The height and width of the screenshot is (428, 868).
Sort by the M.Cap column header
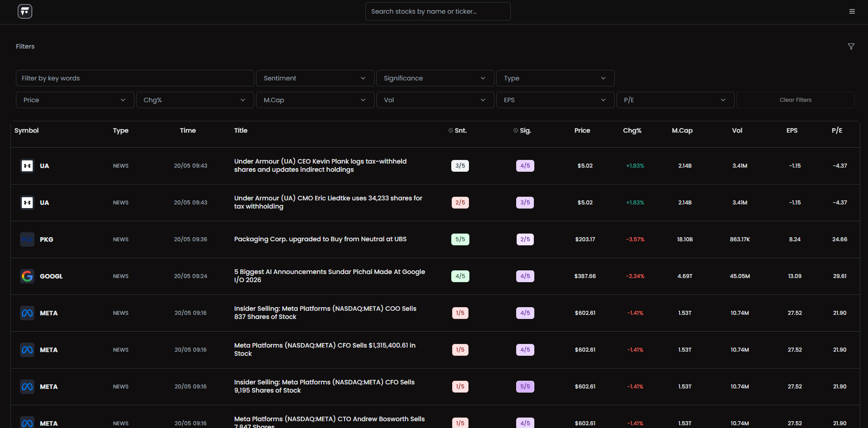click(x=682, y=130)
